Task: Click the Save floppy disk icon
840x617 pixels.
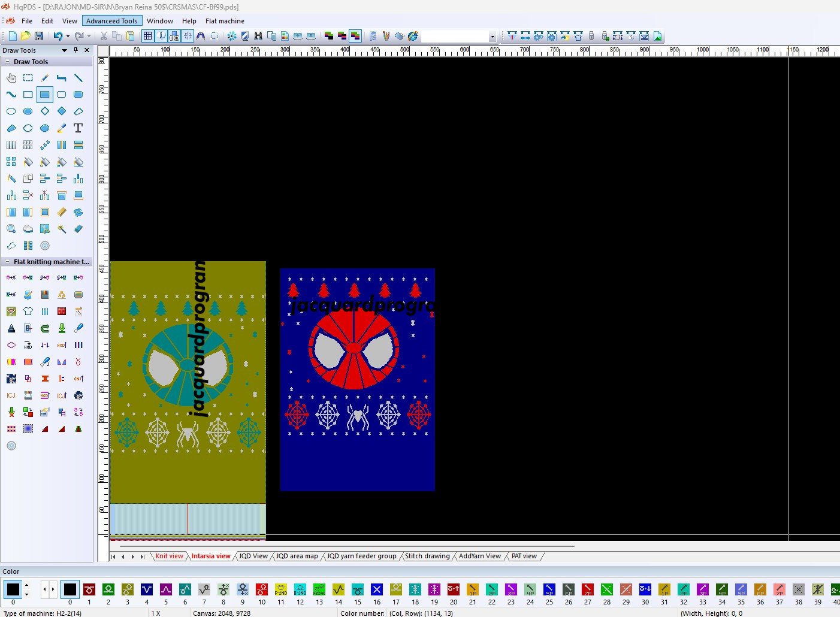Action: pos(39,36)
